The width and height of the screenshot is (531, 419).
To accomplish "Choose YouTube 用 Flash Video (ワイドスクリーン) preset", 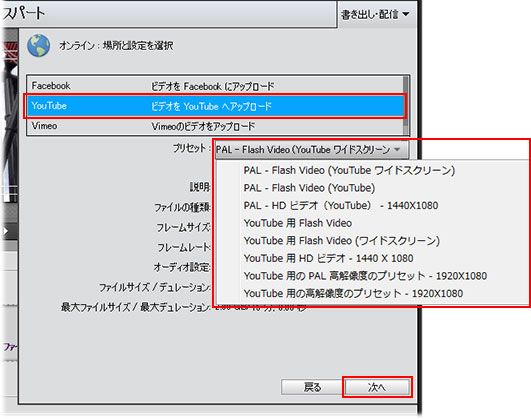I will tap(342, 241).
